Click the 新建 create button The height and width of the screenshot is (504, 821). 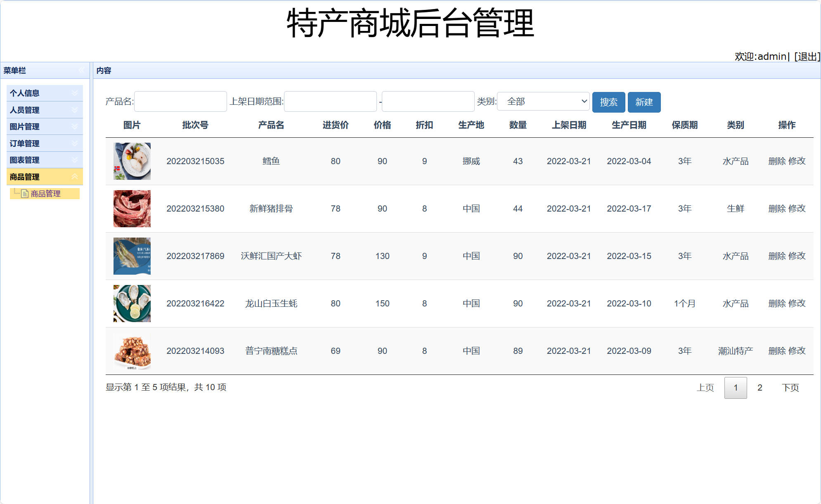pyautogui.click(x=644, y=102)
